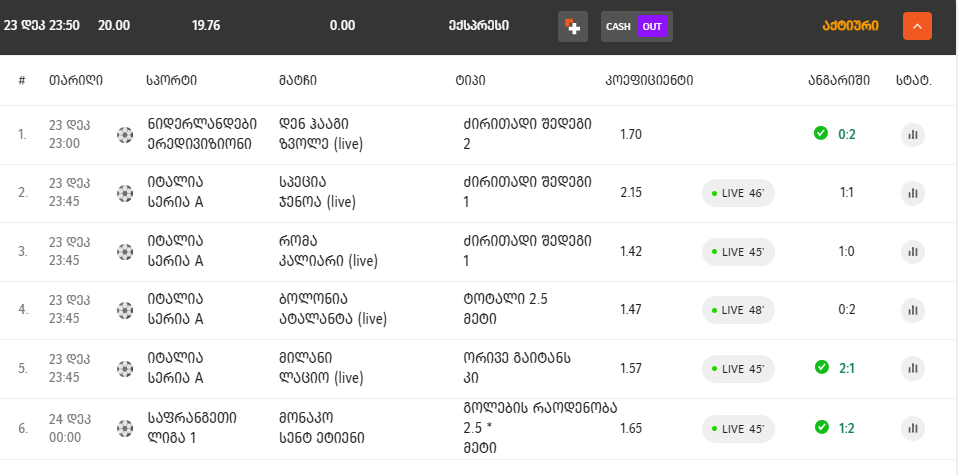The image size is (958, 475).
Task: Click football icon in row 5
Action: coord(125,369)
